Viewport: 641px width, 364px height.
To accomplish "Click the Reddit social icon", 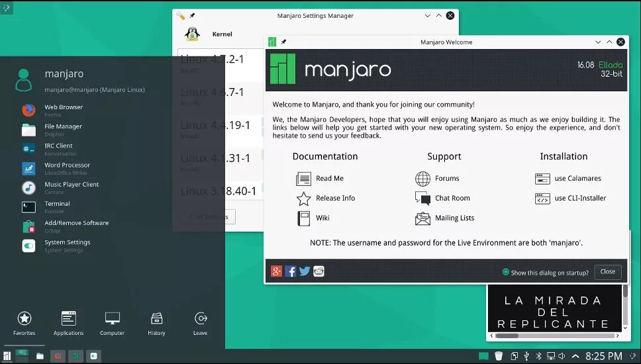I will [x=319, y=271].
